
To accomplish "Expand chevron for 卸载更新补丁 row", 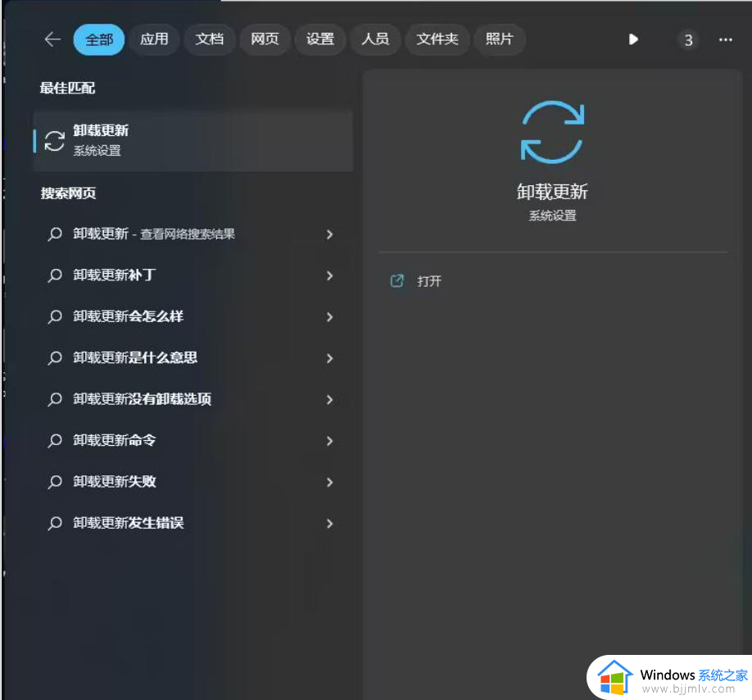I will [x=329, y=276].
